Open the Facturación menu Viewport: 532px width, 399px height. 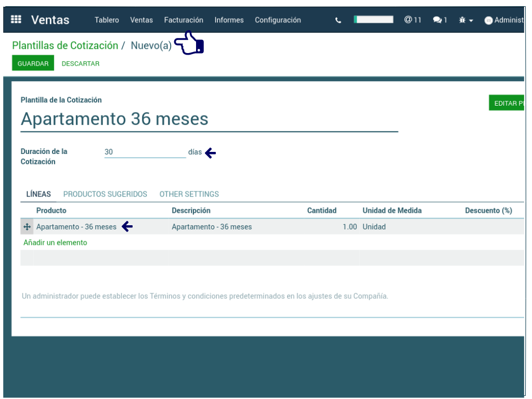(184, 20)
